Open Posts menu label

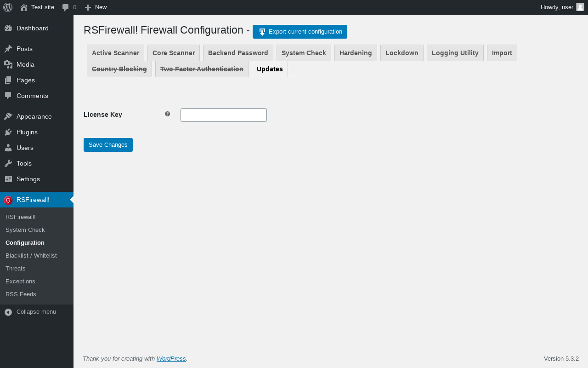point(24,49)
